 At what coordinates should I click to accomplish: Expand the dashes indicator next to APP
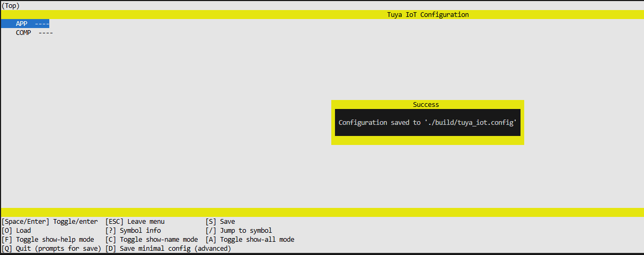42,24
